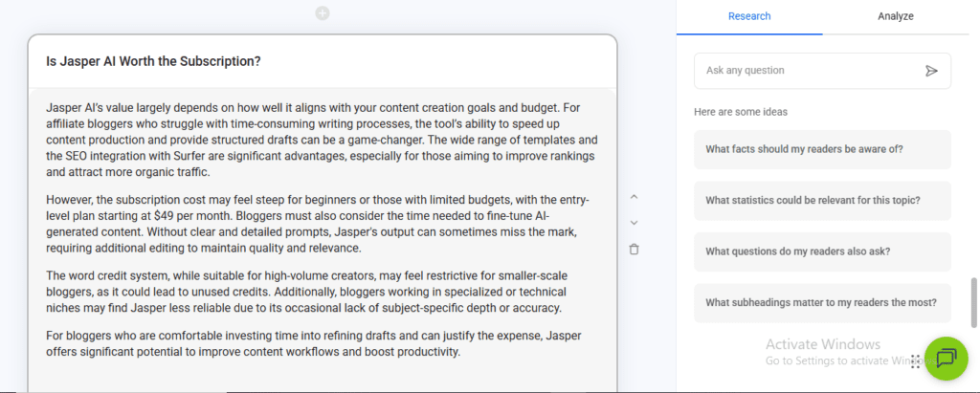Click the right panel vertical scrollbar

(x=973, y=302)
